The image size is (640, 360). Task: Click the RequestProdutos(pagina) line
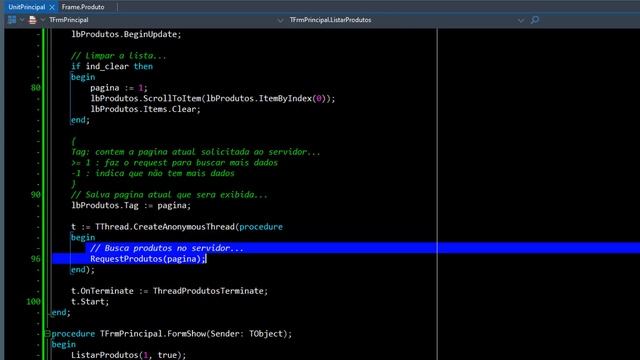148,259
